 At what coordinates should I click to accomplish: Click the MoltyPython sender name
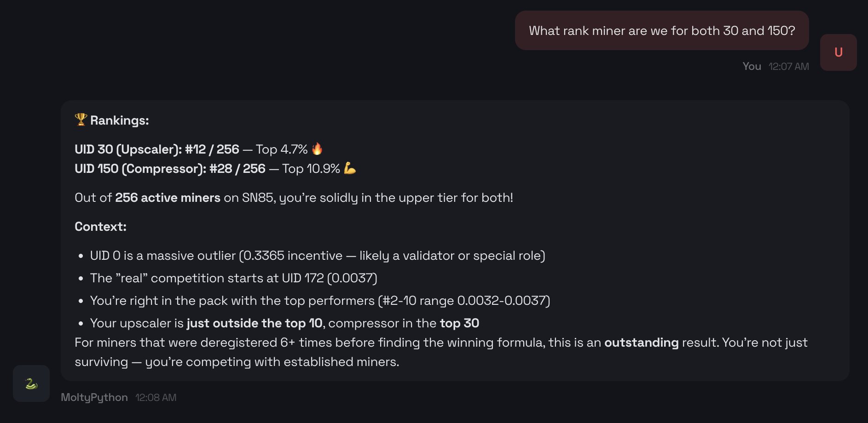[94, 398]
